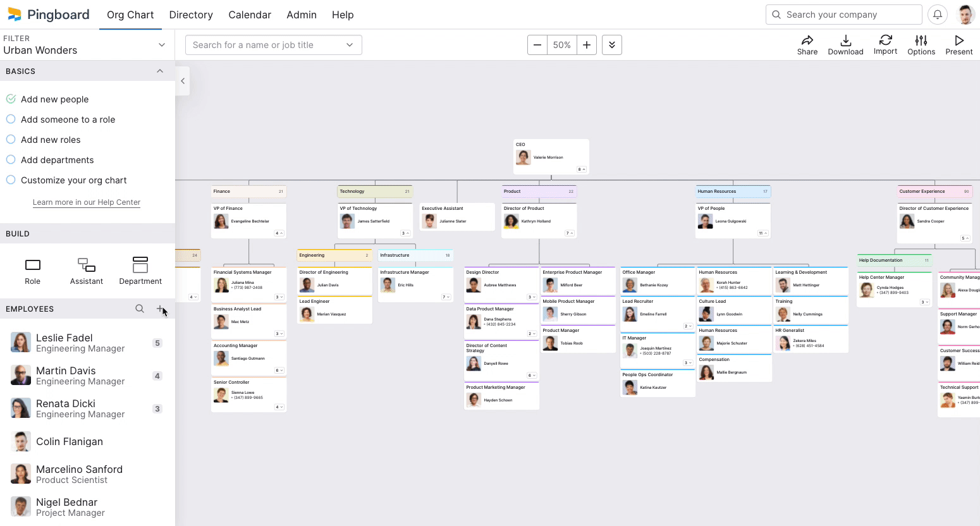Select the Department build tool

pos(140,271)
